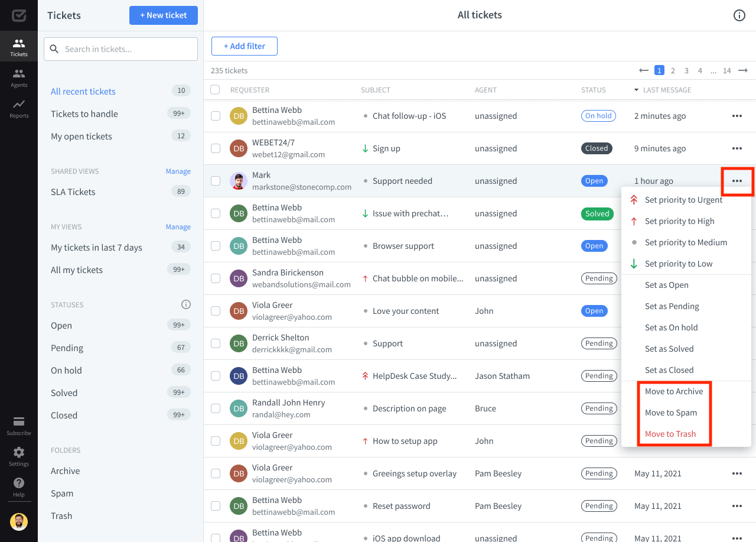Viewport: 756px width, 542px height.
Task: Click the info icon beside All tickets
Action: [x=739, y=15]
